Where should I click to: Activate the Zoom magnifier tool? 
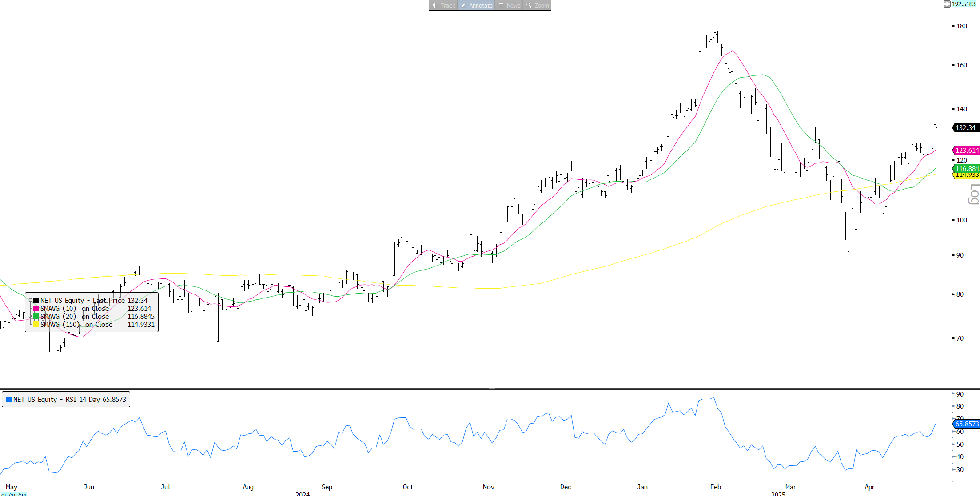pyautogui.click(x=537, y=5)
